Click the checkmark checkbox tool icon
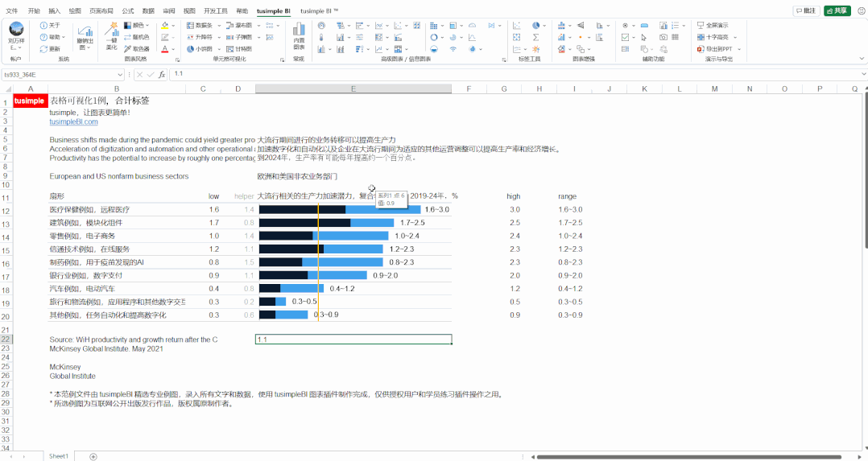 coord(625,37)
